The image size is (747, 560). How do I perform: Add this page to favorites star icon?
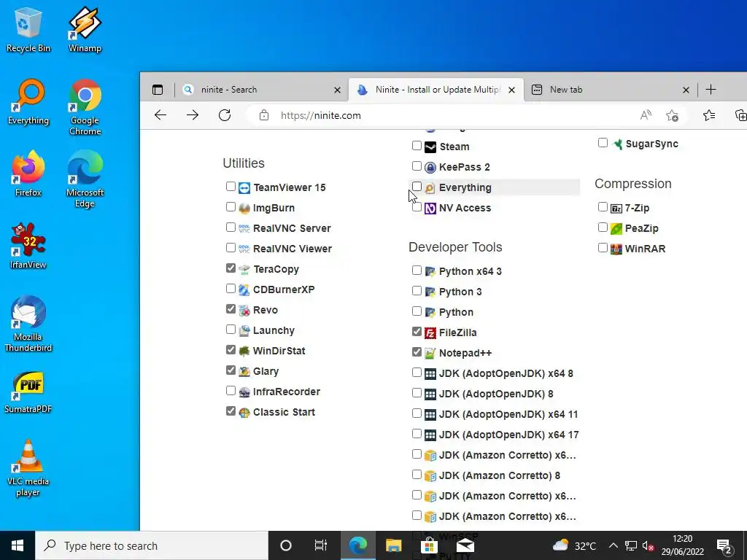(672, 115)
